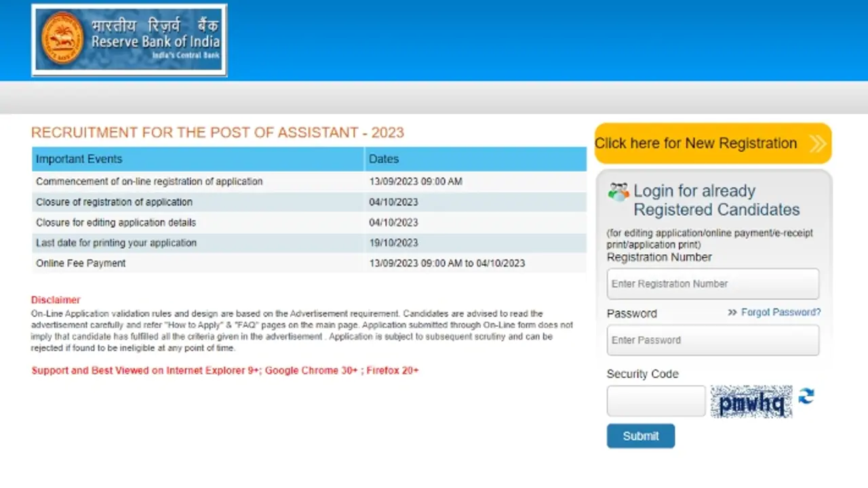Focus the Enter Password field
Screen dimensions: 868x488
713,340
